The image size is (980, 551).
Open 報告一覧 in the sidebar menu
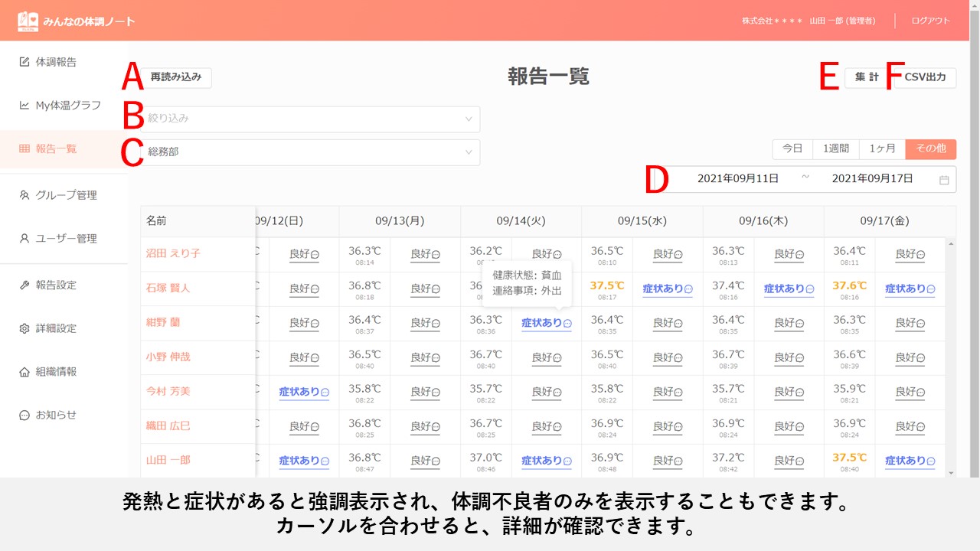(x=56, y=149)
